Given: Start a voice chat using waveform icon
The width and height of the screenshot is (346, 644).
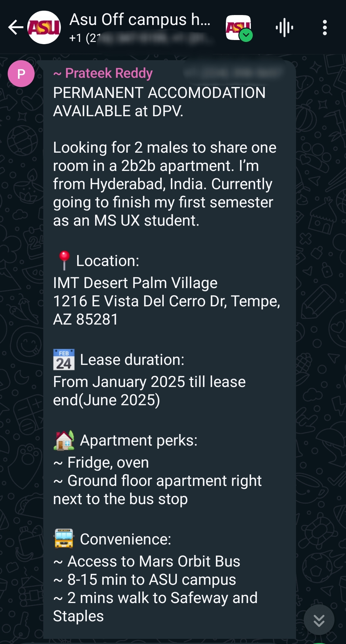Looking at the screenshot, I should [284, 28].
